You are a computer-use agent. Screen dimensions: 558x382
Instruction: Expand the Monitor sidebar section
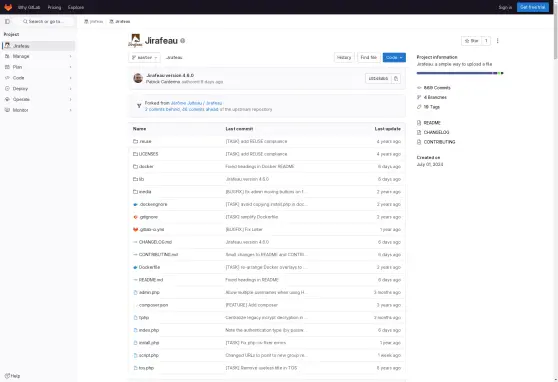pos(38,110)
